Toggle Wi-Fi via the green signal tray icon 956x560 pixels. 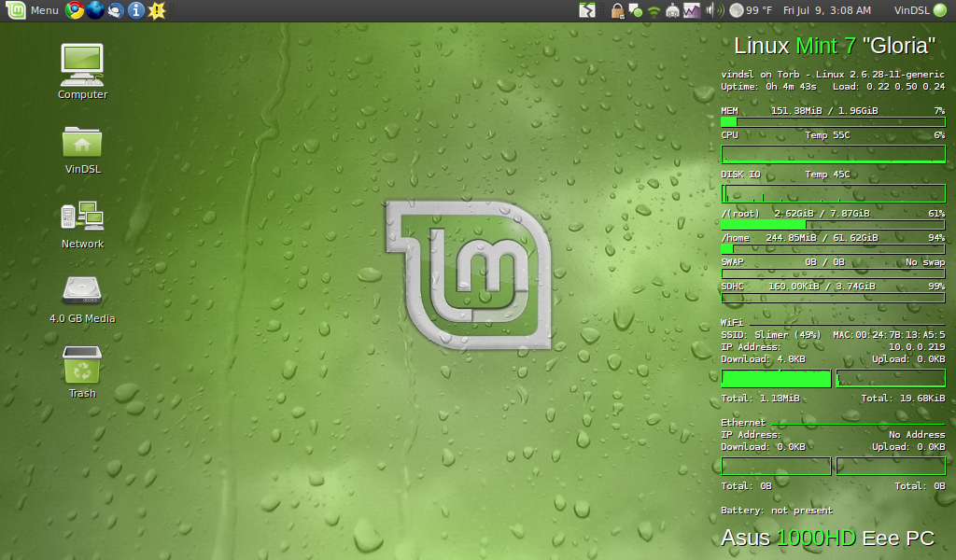[654, 11]
